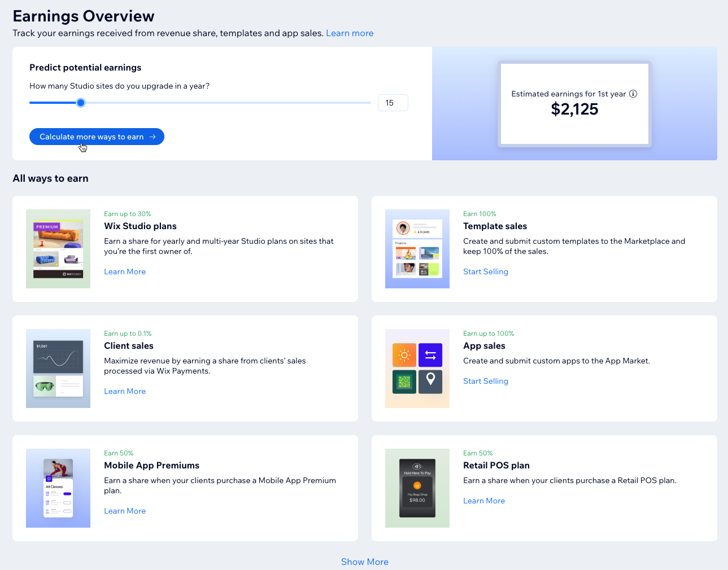
Task: Click the orange sun app icon
Action: click(404, 355)
